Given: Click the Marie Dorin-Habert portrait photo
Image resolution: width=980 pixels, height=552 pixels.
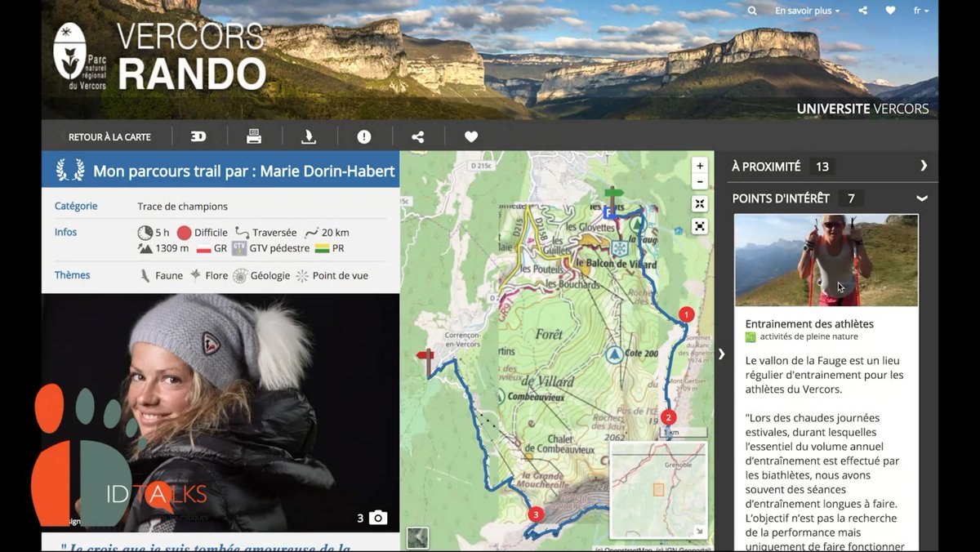Looking at the screenshot, I should pos(220,412).
